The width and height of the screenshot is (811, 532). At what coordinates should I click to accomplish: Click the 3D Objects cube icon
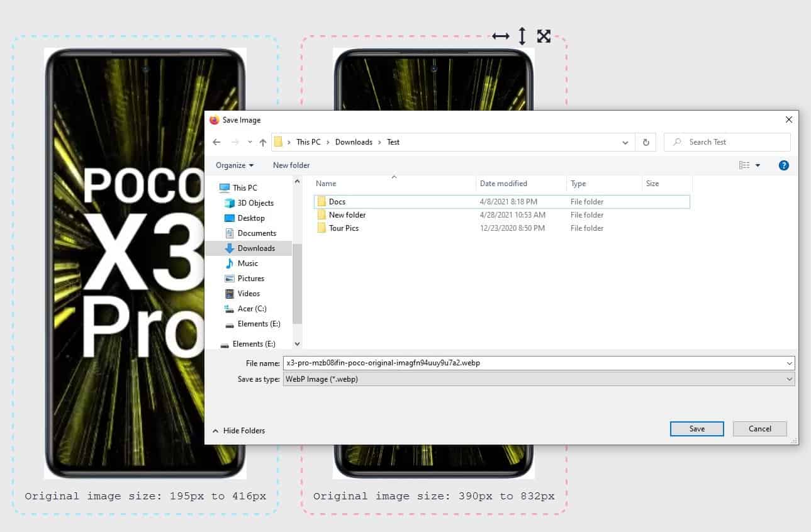(230, 203)
